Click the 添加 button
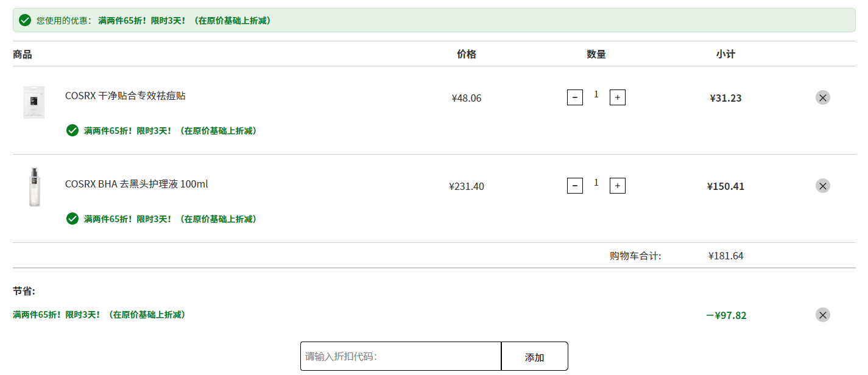 point(535,356)
